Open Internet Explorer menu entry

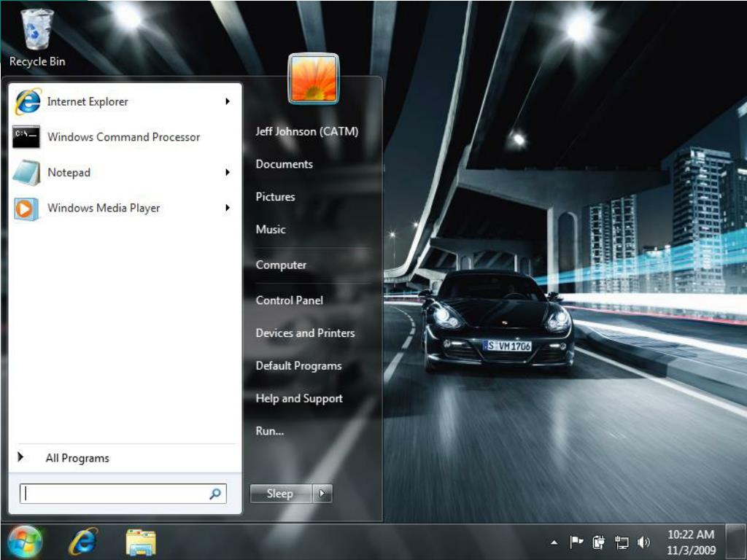[x=125, y=101]
